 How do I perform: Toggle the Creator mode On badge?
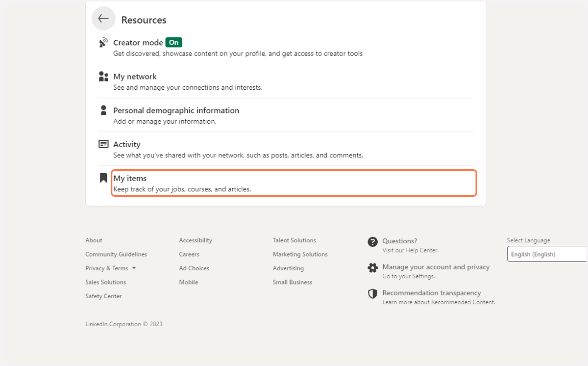pyautogui.click(x=173, y=43)
